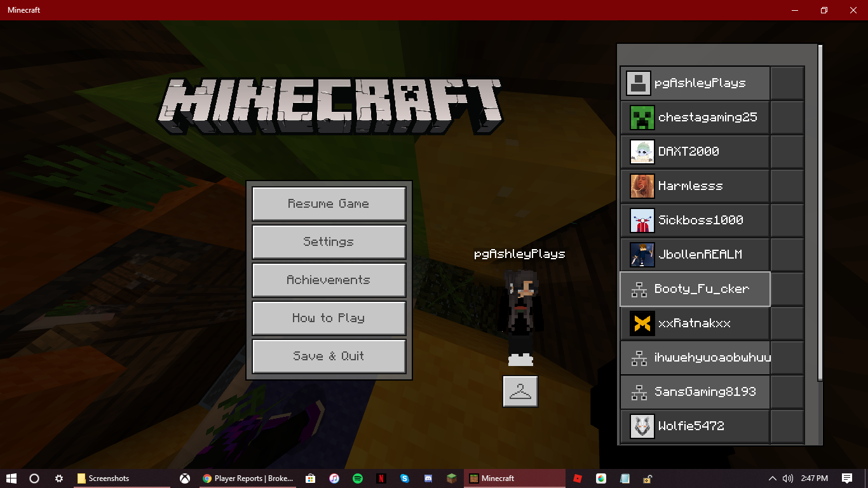Screen dimensions: 868x488
Task: Open Windows Action Center notifications
Action: coord(847,478)
